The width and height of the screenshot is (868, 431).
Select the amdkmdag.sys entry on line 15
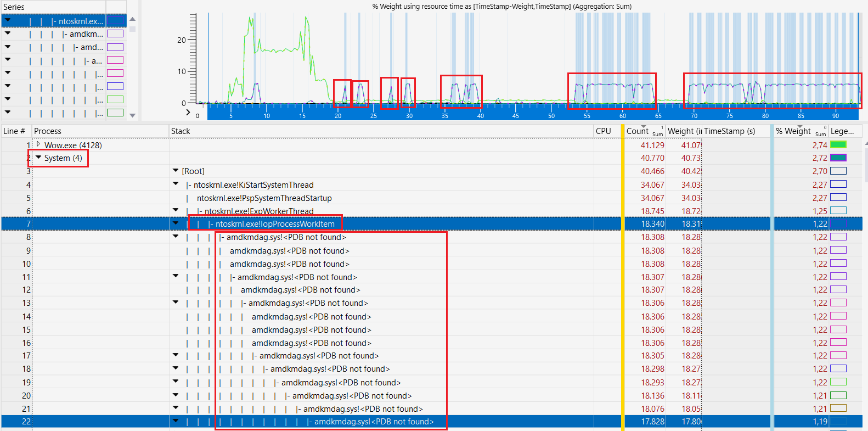coord(311,329)
